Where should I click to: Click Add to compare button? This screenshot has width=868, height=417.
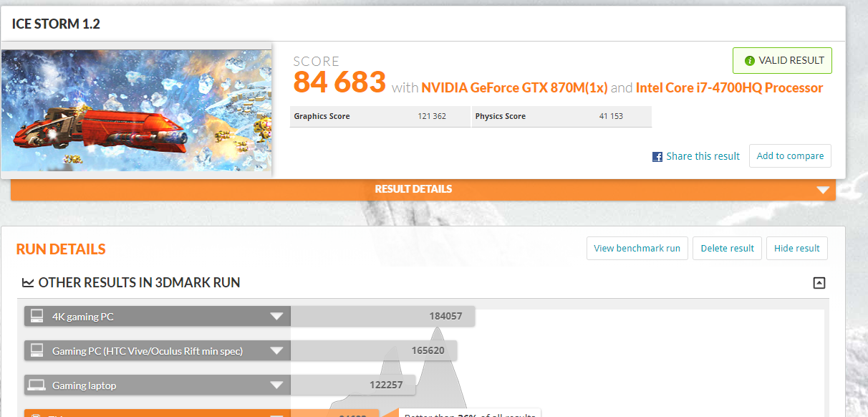coord(790,156)
